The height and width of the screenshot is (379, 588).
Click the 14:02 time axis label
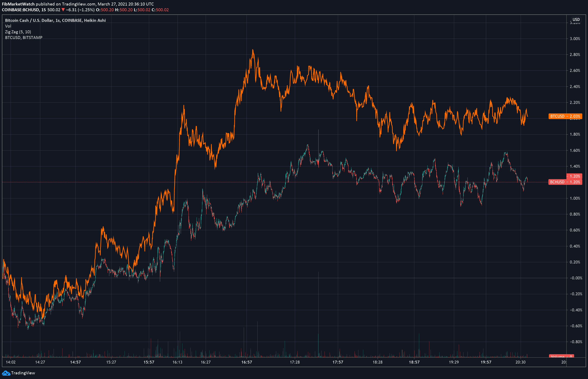click(11, 362)
